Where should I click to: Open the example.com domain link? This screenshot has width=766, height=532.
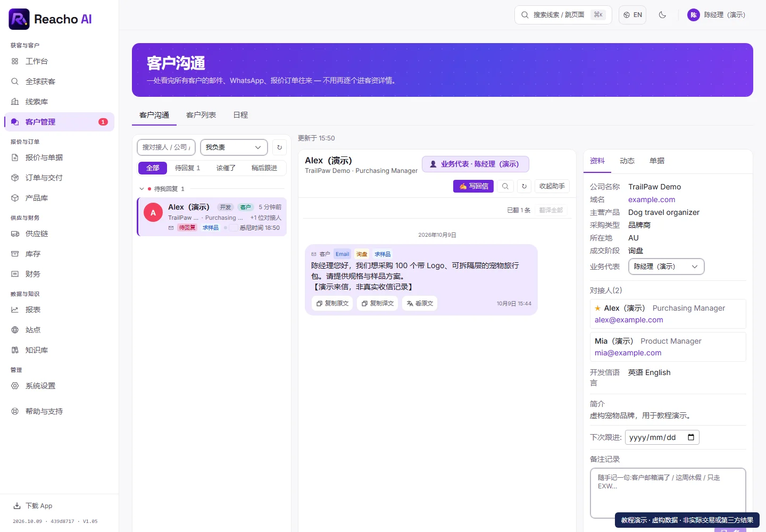click(652, 199)
